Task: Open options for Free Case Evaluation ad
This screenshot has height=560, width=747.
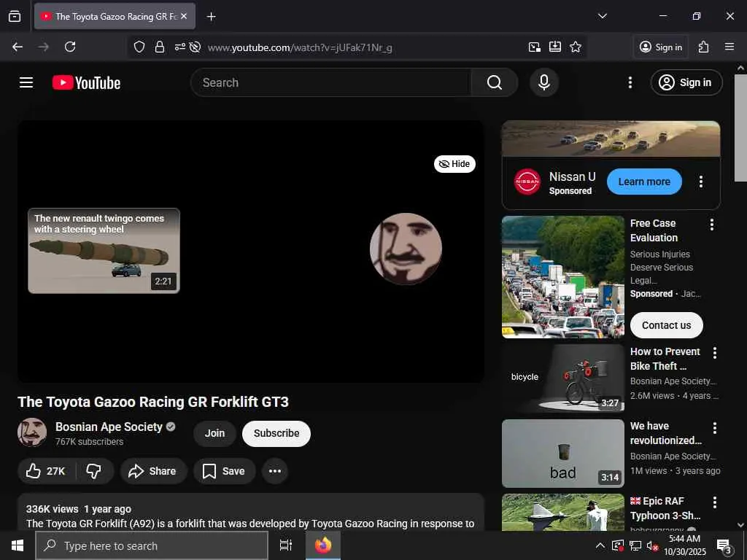Action: point(712,225)
